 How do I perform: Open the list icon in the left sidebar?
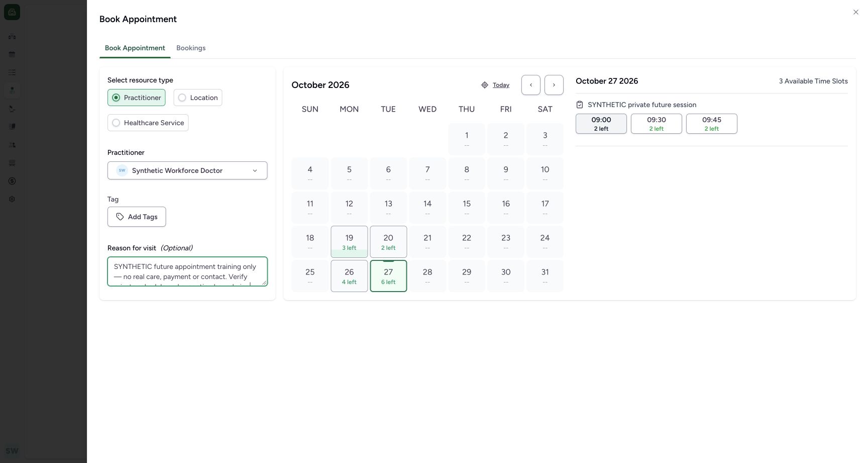pos(12,72)
